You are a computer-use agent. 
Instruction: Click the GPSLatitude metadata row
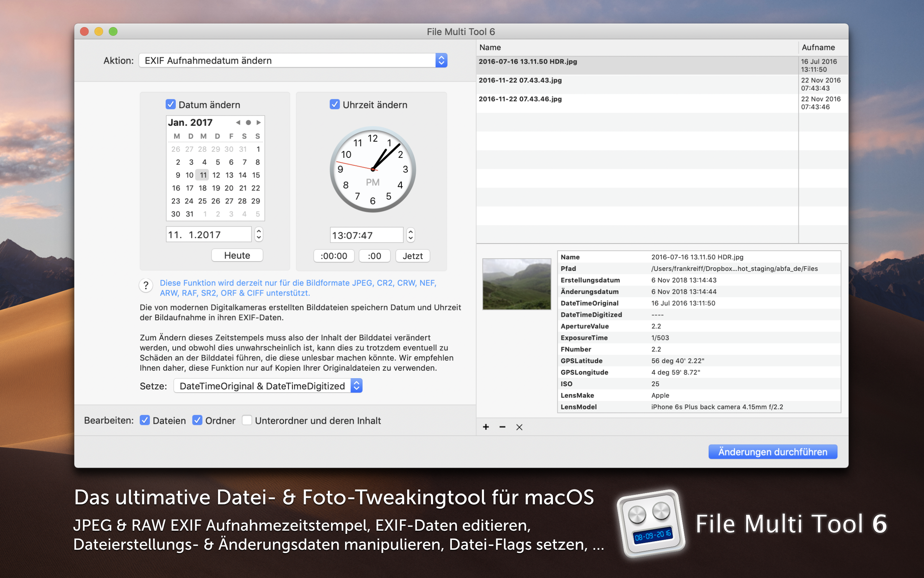point(699,361)
